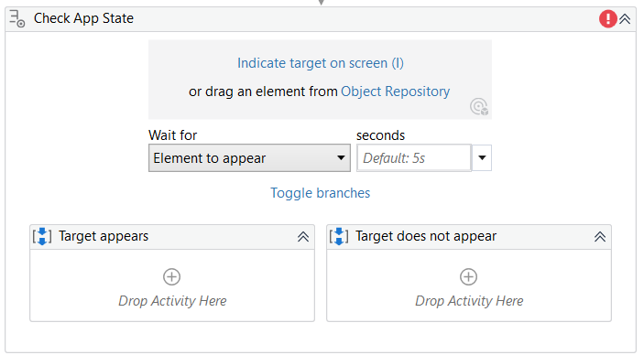Click the Wait for label
This screenshot has height=355, width=644.
173,135
